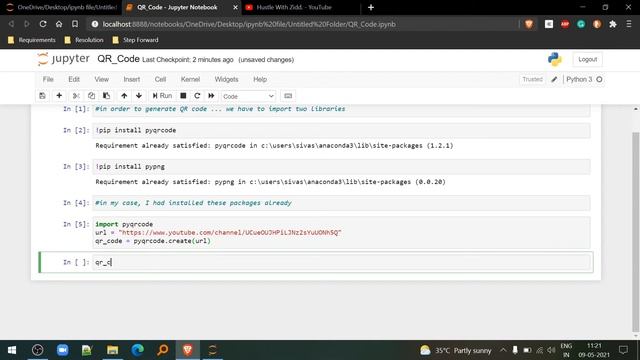
Task: Open the Help menu
Action: [x=260, y=79]
